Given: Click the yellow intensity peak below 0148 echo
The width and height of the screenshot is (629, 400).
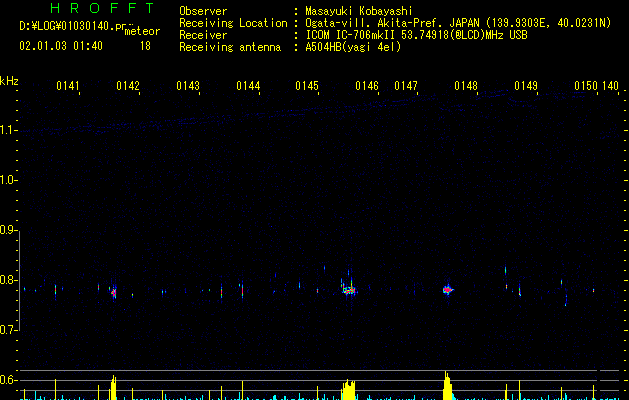Looking at the screenshot, I should pos(447,386).
